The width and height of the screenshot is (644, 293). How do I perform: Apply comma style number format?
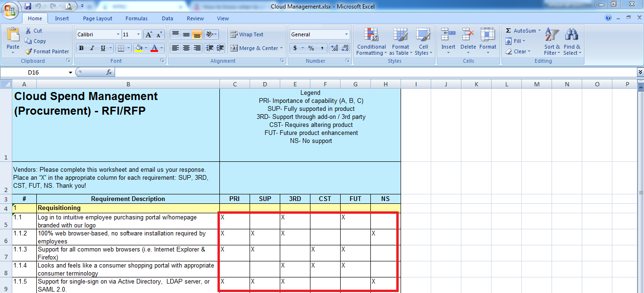coord(322,48)
